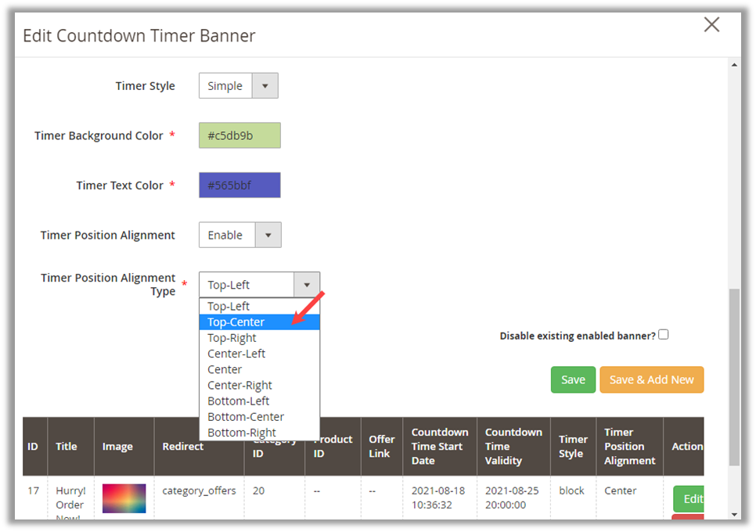Choose Top-Left option in open list

[x=229, y=306]
